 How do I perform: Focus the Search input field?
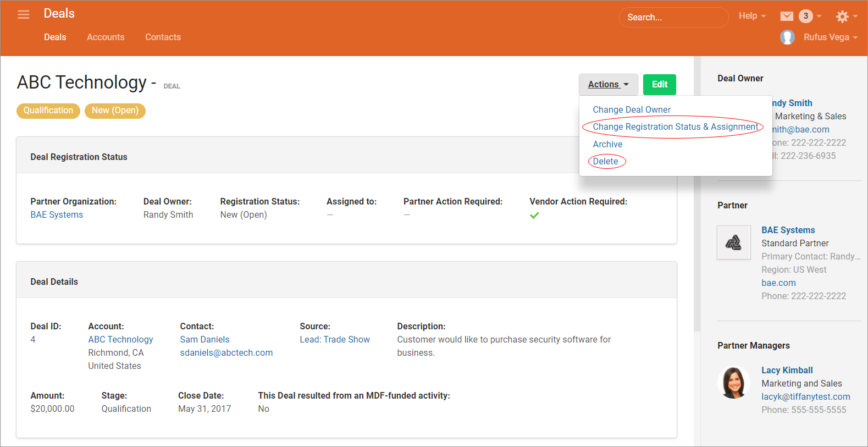pyautogui.click(x=673, y=17)
